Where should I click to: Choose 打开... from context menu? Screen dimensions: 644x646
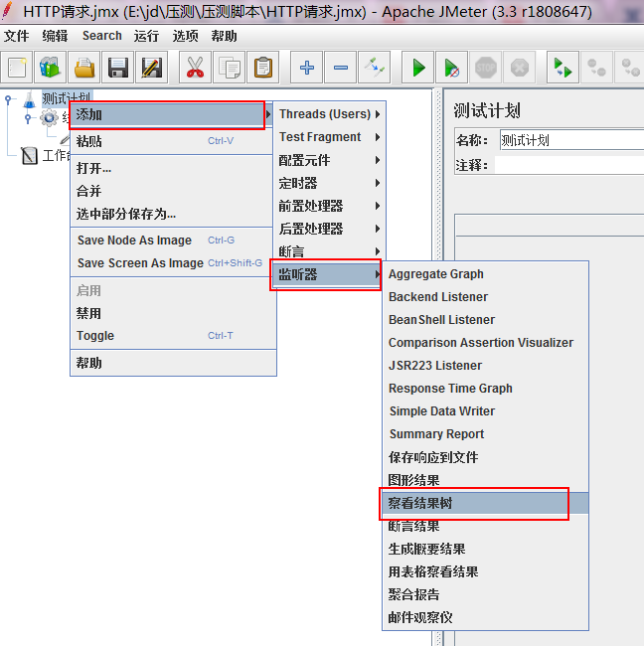[173, 168]
